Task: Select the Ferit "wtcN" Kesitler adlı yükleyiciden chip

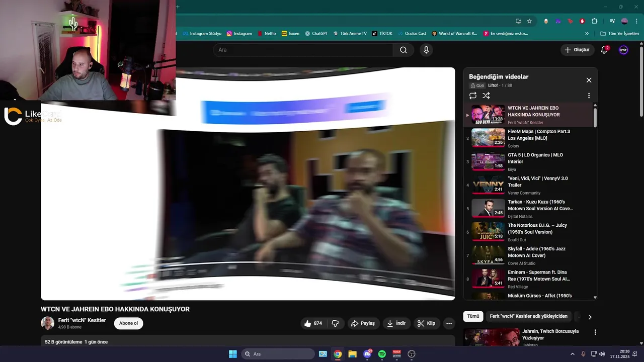Action: [x=528, y=316]
